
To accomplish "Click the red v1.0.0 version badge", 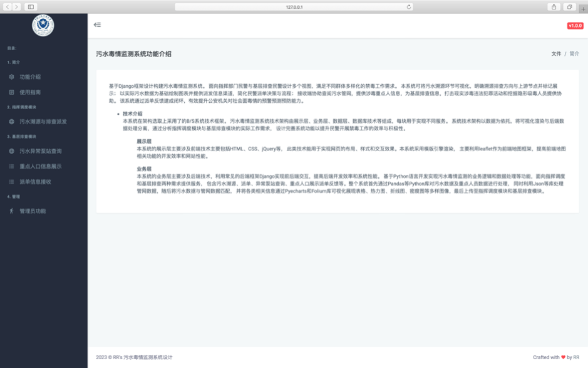I will tap(575, 26).
